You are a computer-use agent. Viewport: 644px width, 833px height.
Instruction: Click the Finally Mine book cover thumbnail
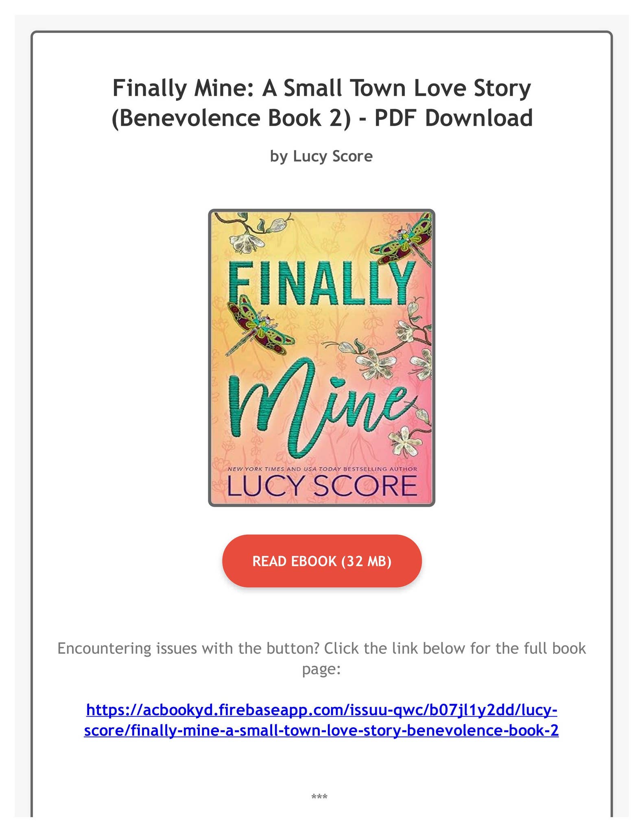322,358
